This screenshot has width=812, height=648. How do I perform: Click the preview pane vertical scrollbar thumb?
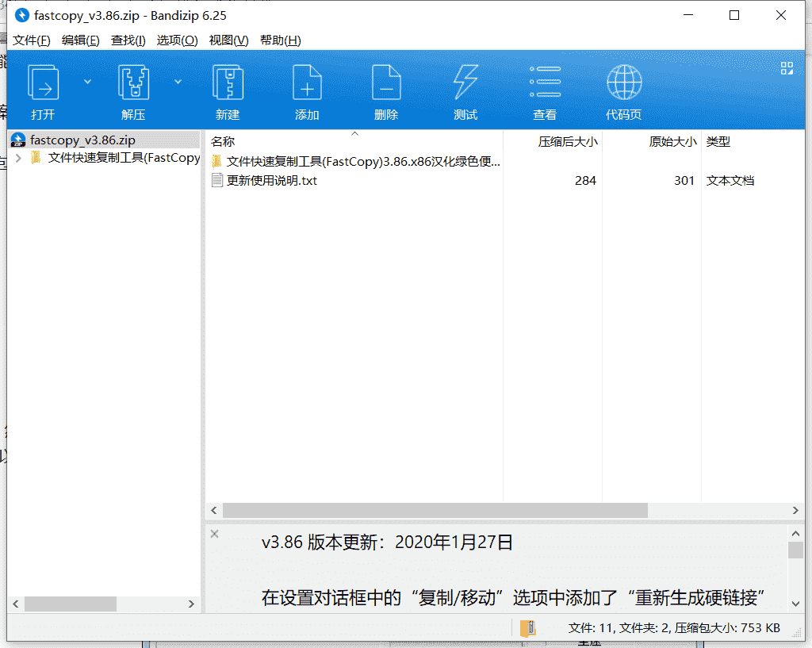coord(796,550)
